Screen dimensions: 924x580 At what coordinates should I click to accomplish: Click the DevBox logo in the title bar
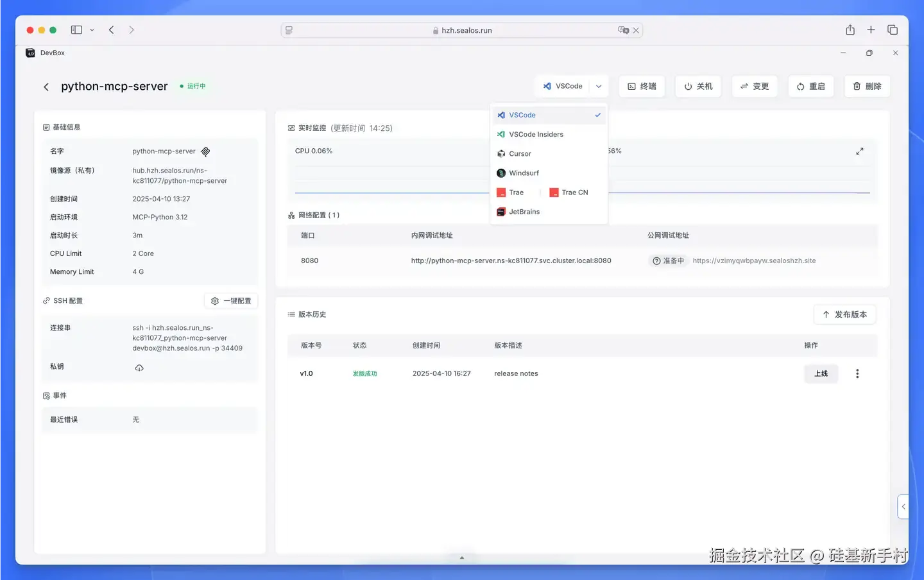tap(30, 53)
